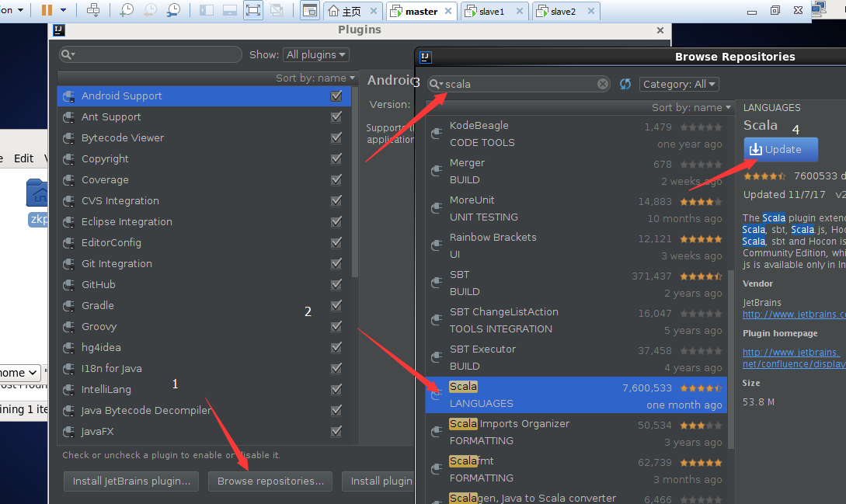846x504 pixels.
Task: Close the 主页 tab with its X
Action: 374,11
